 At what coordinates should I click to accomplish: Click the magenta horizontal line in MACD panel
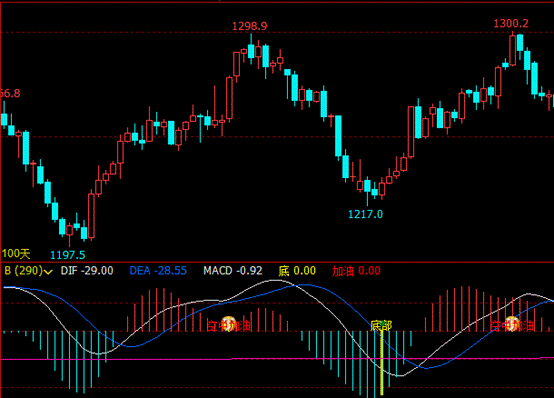coord(277,359)
